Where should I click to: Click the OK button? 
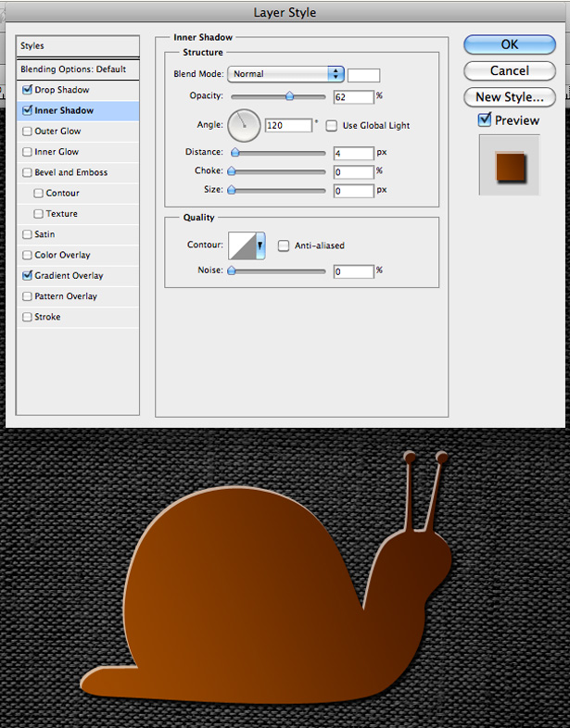(x=510, y=44)
